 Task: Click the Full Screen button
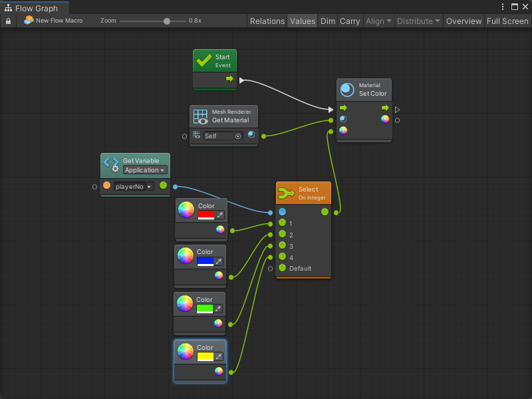pyautogui.click(x=507, y=21)
